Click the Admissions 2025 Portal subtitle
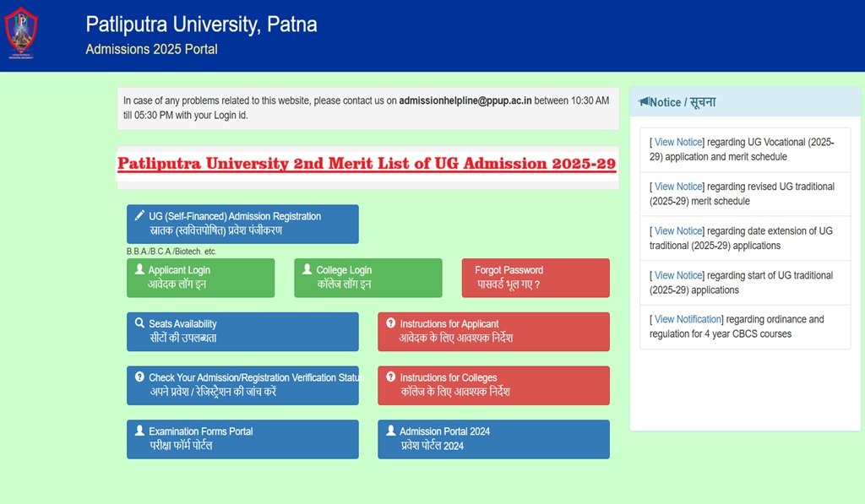This screenshot has height=504, width=865. point(152,49)
